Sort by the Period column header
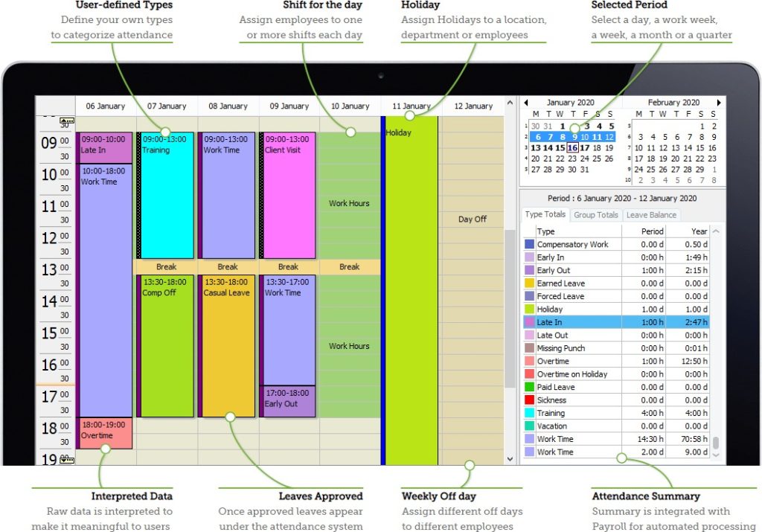This screenshot has height=532, width=762. pyautogui.click(x=652, y=231)
